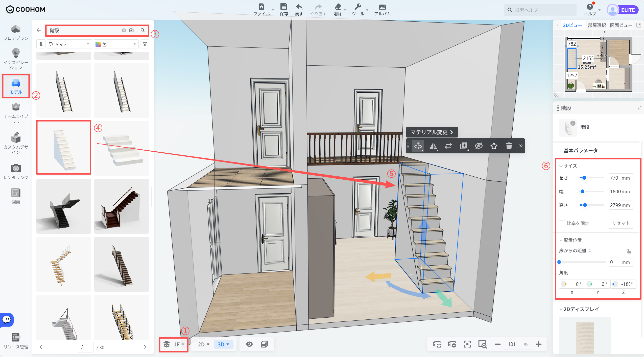
Task: Switch to the 図面ビュー tab
Action: [621, 25]
